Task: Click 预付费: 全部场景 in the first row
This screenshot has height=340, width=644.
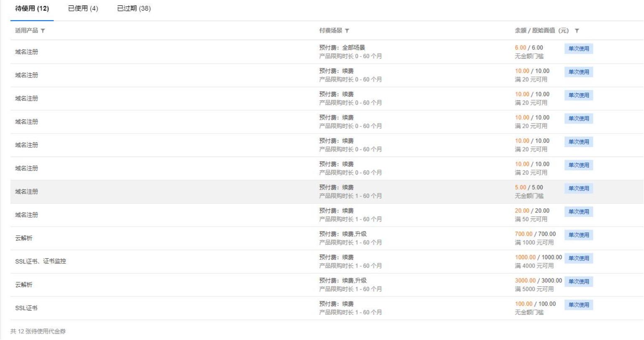Action: coord(342,48)
